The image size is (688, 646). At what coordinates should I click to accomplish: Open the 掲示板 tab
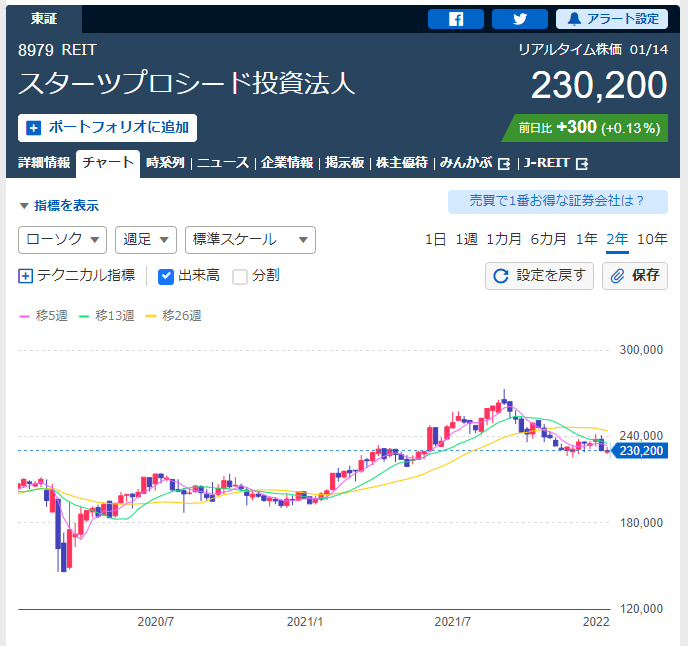[344, 163]
